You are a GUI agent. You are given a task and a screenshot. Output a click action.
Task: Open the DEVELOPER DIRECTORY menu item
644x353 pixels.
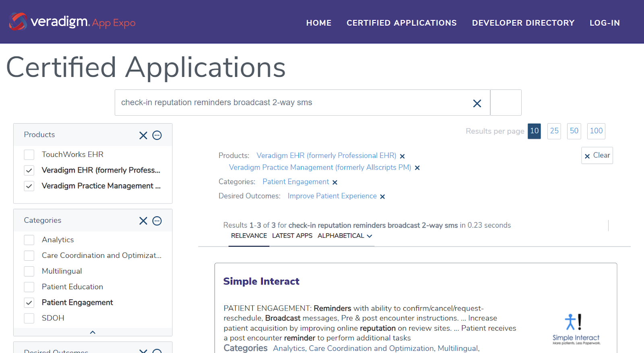click(x=523, y=23)
